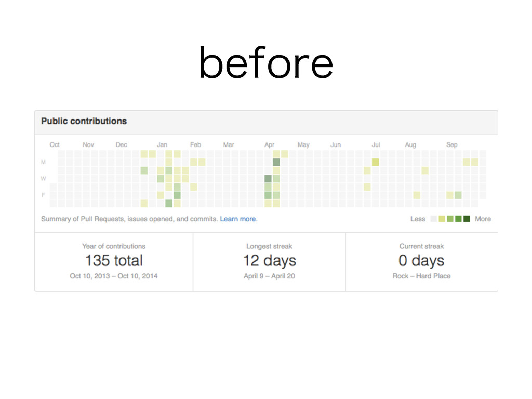
Task: Click the 12 days longest streak stat
Action: tap(270, 261)
